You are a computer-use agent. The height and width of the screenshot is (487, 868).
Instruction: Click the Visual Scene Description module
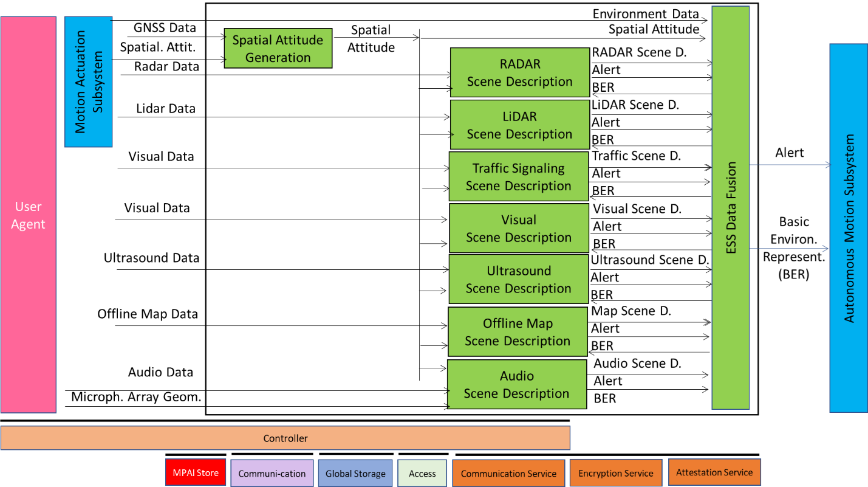coord(518,228)
